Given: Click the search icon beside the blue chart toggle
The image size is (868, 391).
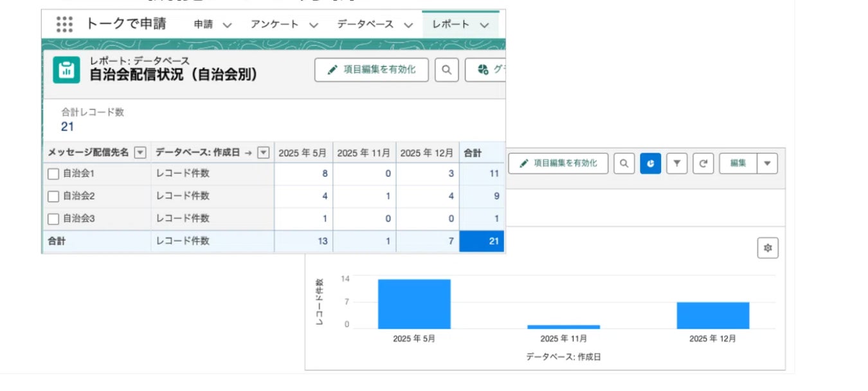Looking at the screenshot, I should coord(623,163).
